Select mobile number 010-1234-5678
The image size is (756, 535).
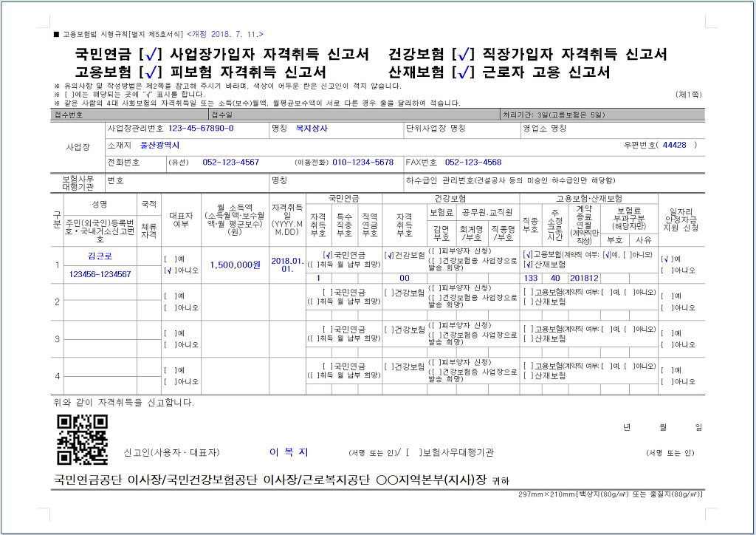click(363, 163)
